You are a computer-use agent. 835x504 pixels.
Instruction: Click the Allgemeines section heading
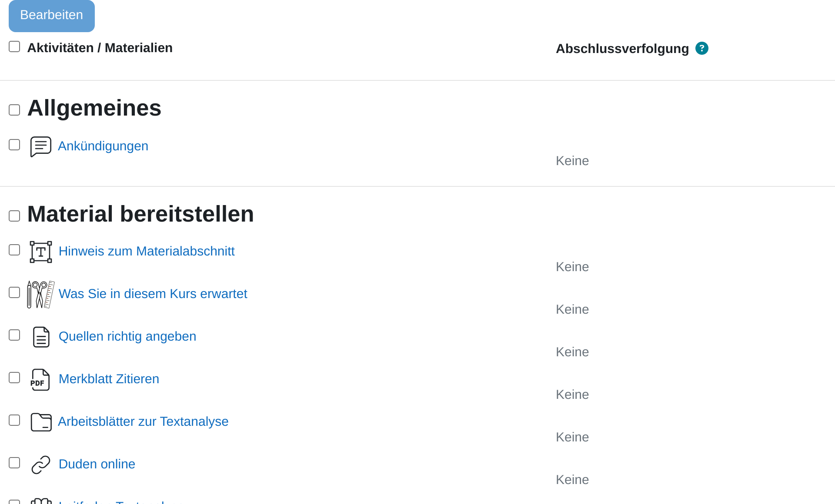click(x=94, y=108)
